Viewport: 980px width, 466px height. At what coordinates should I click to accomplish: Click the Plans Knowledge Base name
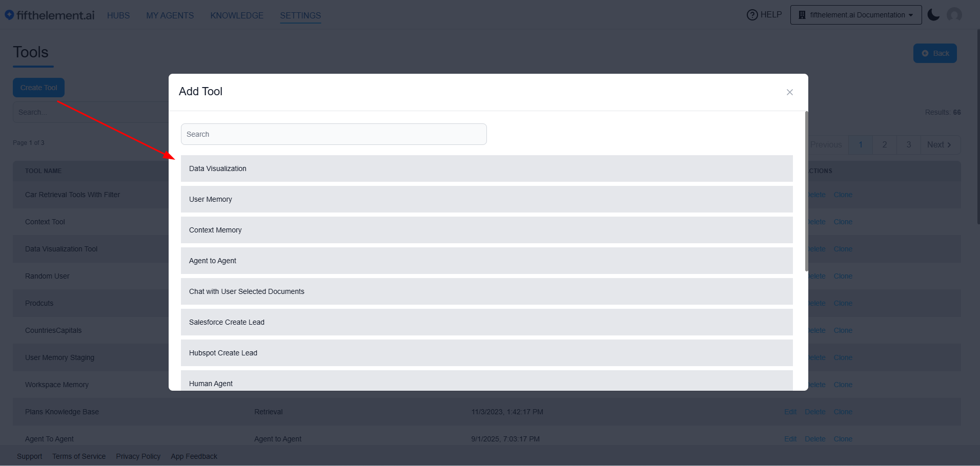(x=62, y=412)
